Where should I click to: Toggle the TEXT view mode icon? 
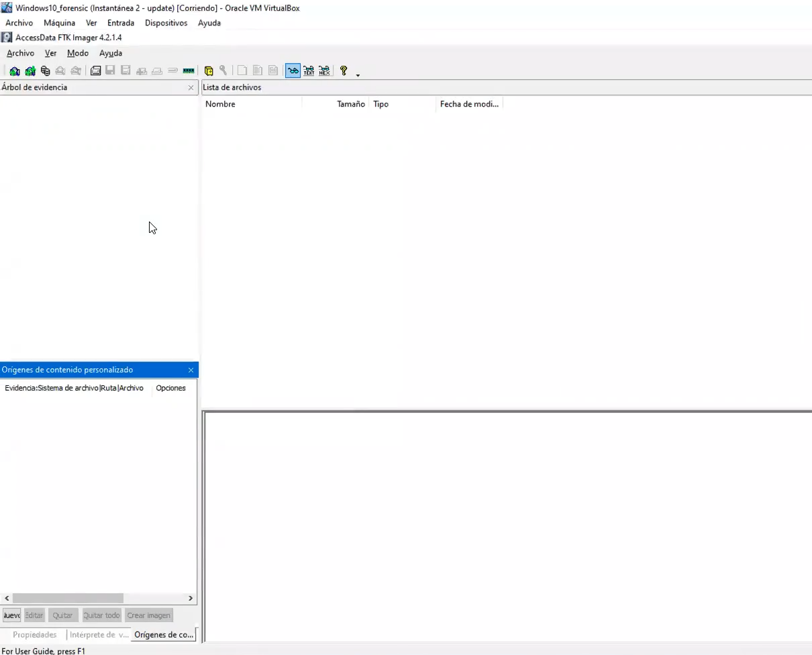click(x=309, y=70)
